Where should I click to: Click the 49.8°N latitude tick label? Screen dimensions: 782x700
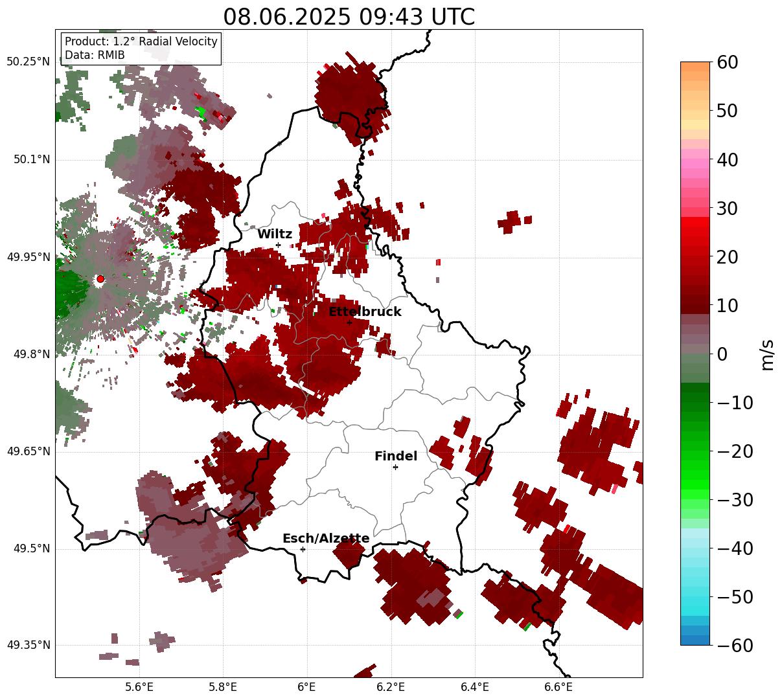click(31, 354)
